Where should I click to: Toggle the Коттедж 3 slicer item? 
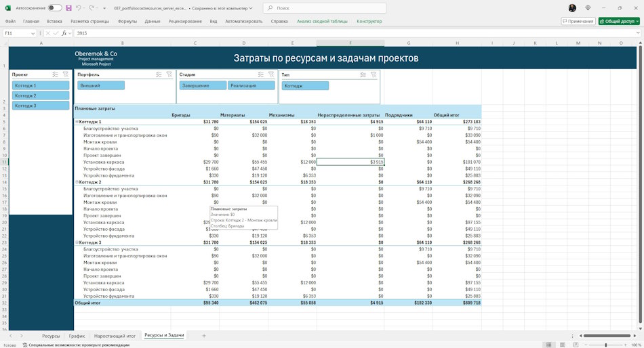pyautogui.click(x=41, y=106)
